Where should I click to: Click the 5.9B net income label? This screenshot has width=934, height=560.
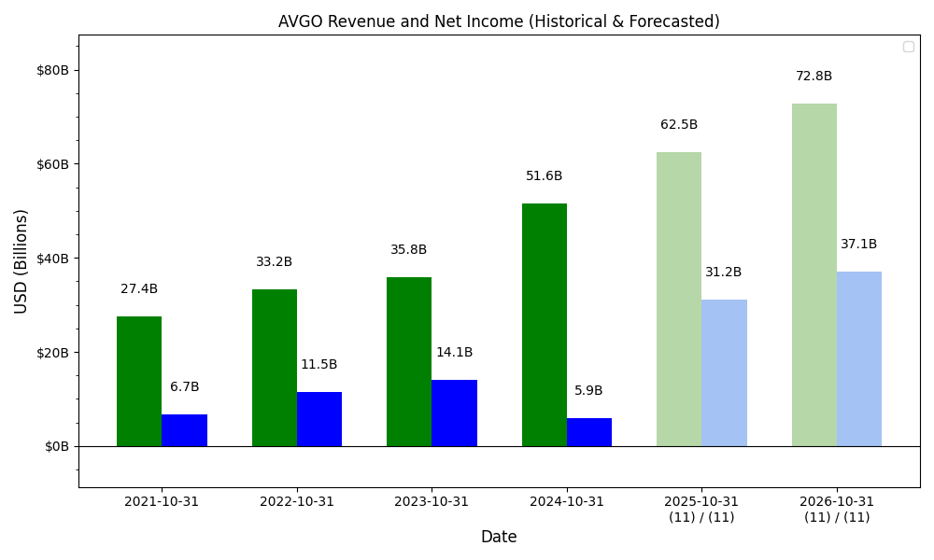(588, 390)
